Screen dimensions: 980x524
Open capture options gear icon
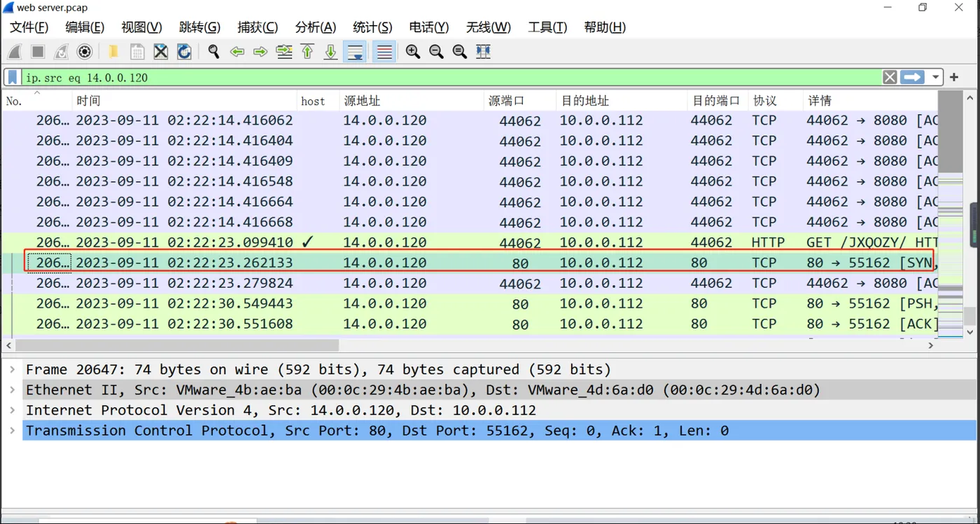85,52
